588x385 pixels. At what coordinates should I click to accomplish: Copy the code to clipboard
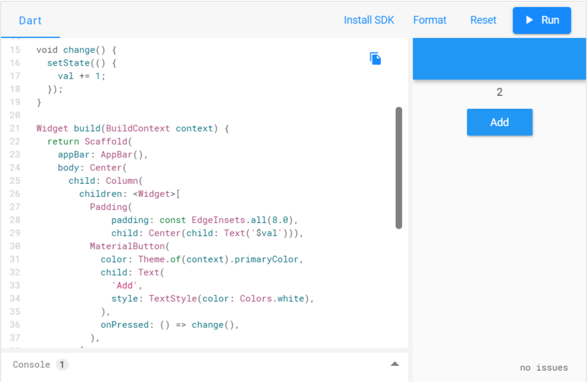coord(375,58)
